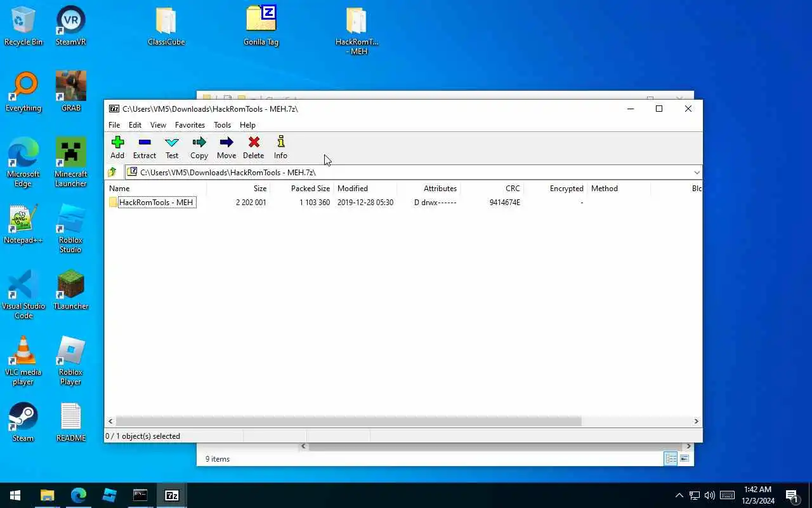Select the HackRomTools - MEH desktop folder

click(357, 30)
